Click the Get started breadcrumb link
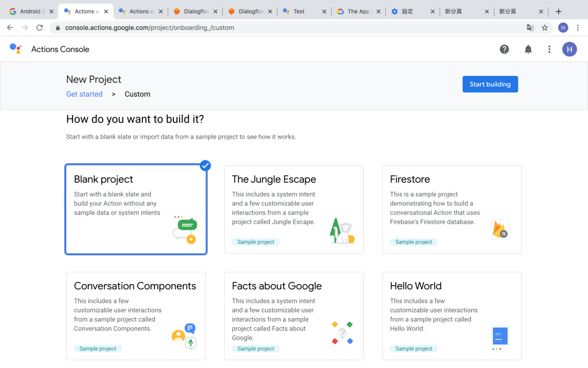588x368 pixels. (84, 94)
